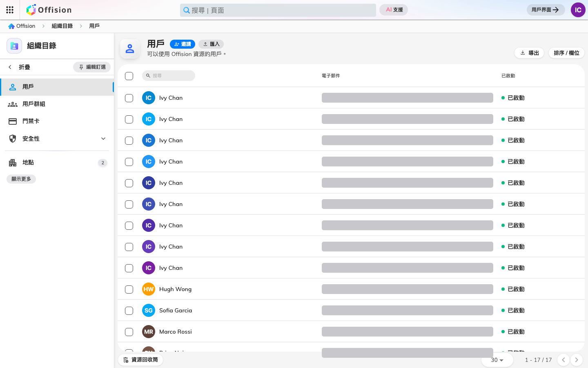Open the IC profile avatar at top right
The height and width of the screenshot is (368, 588).
pyautogui.click(x=578, y=10)
